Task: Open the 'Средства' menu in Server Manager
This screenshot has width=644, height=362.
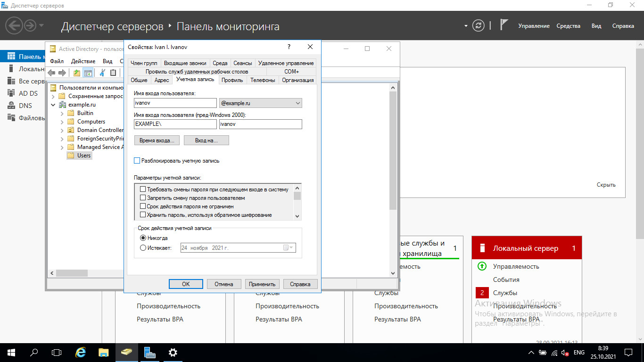Action: 568,26
